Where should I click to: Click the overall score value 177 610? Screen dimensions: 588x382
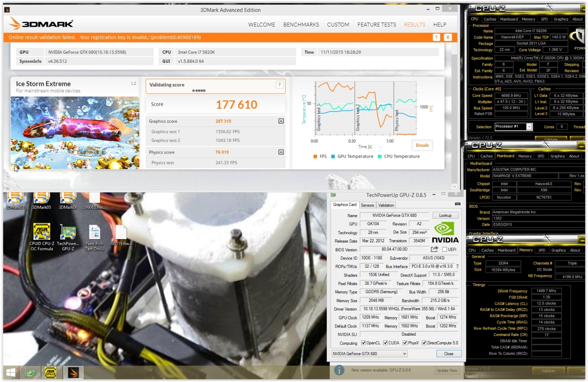(x=237, y=105)
